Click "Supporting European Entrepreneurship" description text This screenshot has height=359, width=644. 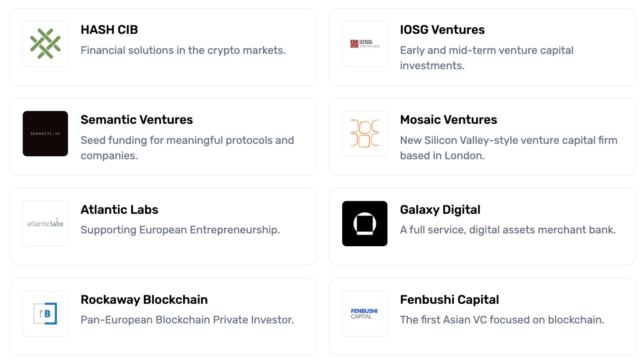click(x=180, y=230)
